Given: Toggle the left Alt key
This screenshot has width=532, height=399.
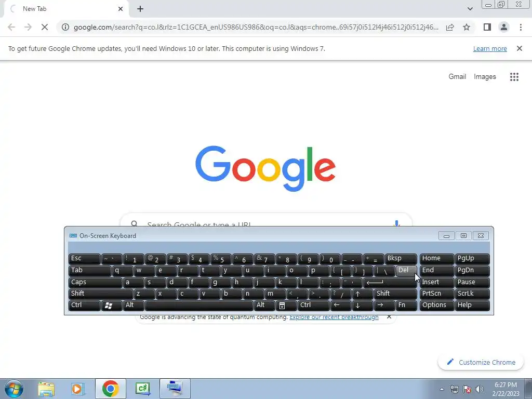Looking at the screenshot, I should [134, 305].
